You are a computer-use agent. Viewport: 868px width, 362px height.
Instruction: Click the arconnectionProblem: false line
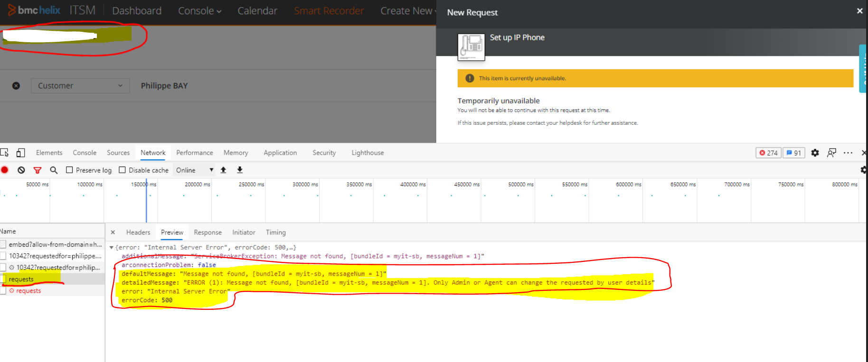click(169, 265)
